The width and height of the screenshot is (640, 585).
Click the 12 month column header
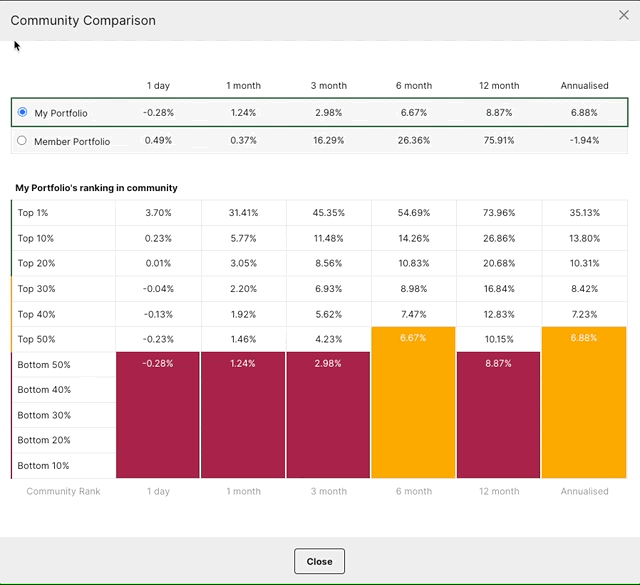click(499, 86)
